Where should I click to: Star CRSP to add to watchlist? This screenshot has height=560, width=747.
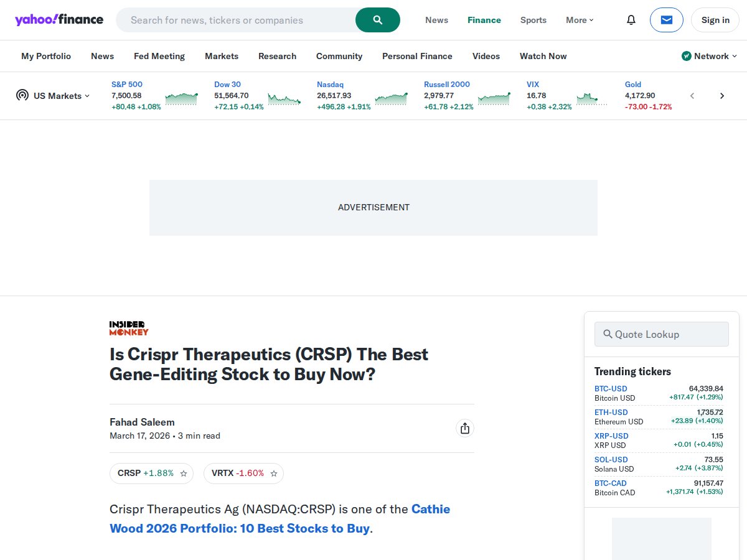pos(184,474)
